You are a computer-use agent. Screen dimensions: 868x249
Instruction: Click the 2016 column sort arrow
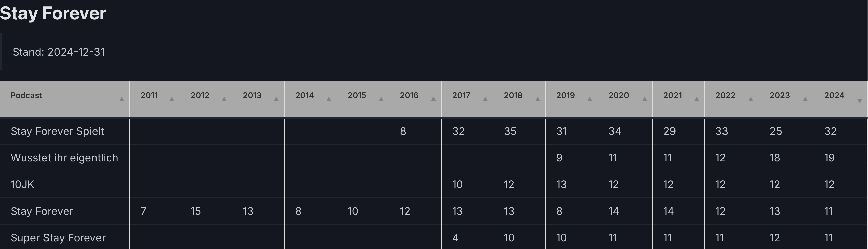click(433, 99)
